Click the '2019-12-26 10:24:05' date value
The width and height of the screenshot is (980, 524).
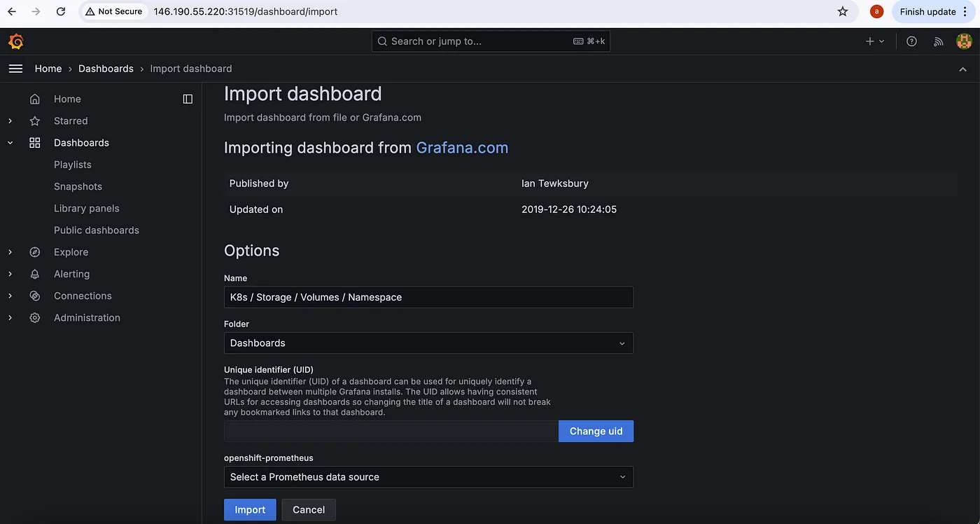569,209
